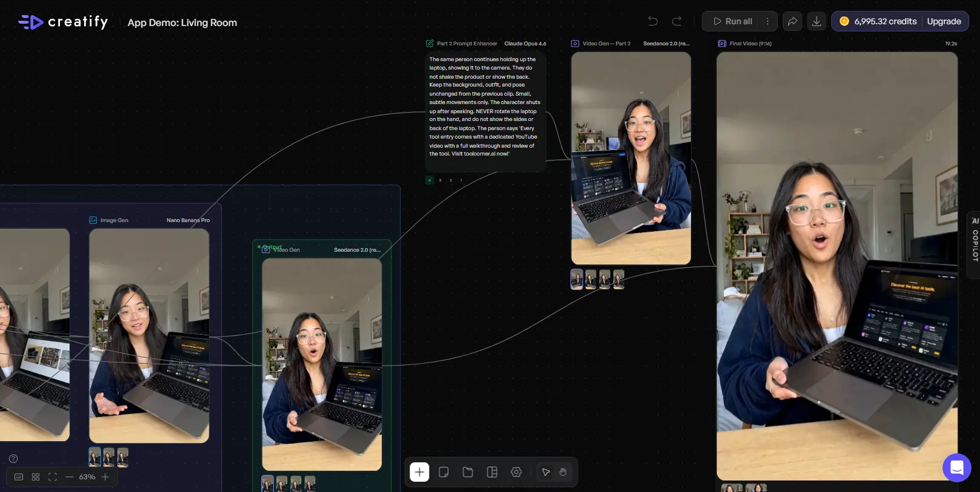
Task: Open the templates layout panel
Action: point(492,472)
